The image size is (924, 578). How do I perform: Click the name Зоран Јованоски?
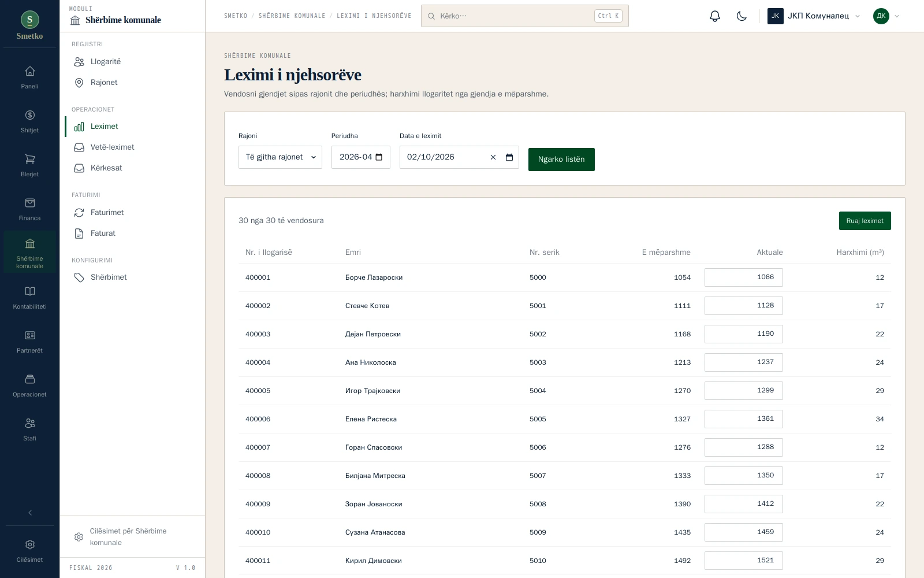(x=374, y=504)
